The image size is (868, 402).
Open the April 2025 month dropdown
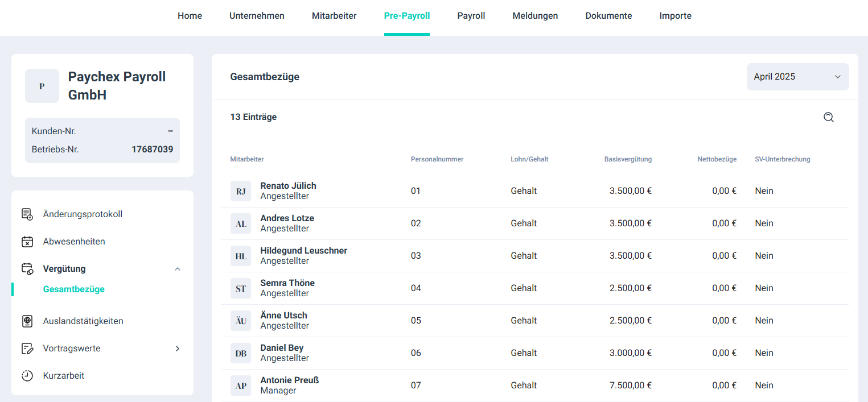797,77
